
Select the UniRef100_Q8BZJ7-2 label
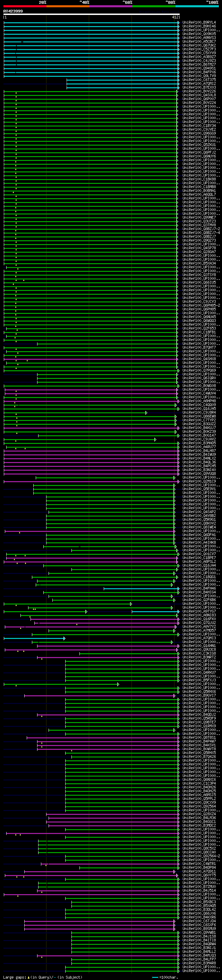201,229
